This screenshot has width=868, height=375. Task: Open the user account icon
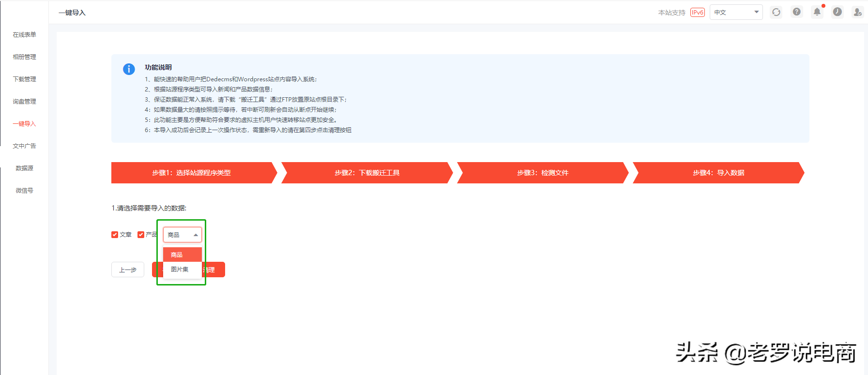click(857, 12)
